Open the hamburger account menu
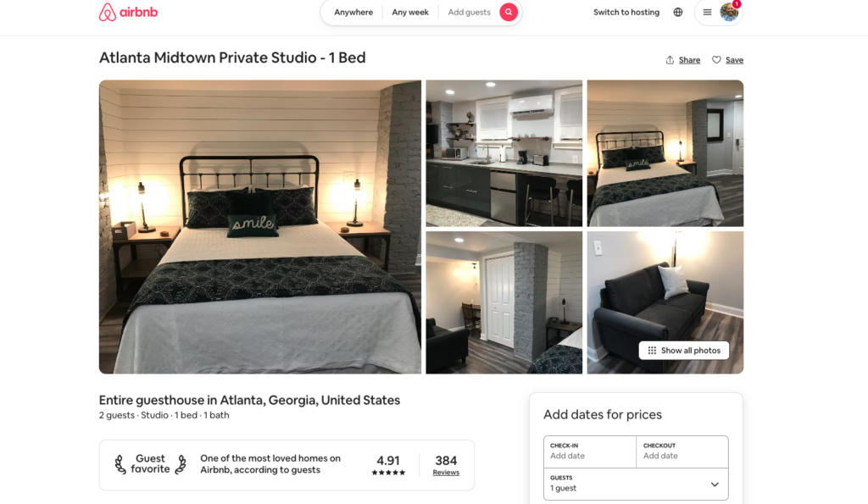 pos(707,12)
